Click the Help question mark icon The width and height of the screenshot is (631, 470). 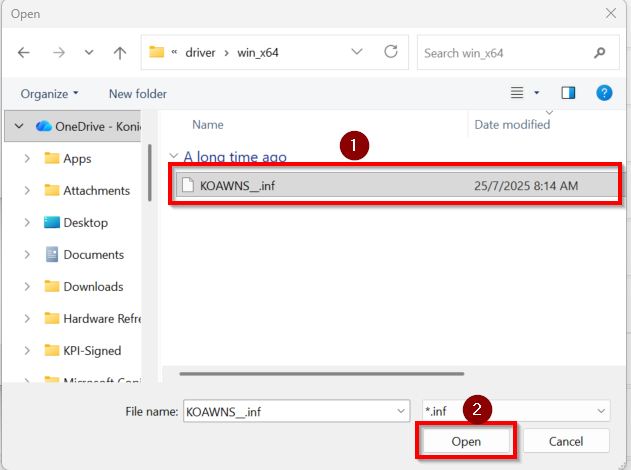604,93
